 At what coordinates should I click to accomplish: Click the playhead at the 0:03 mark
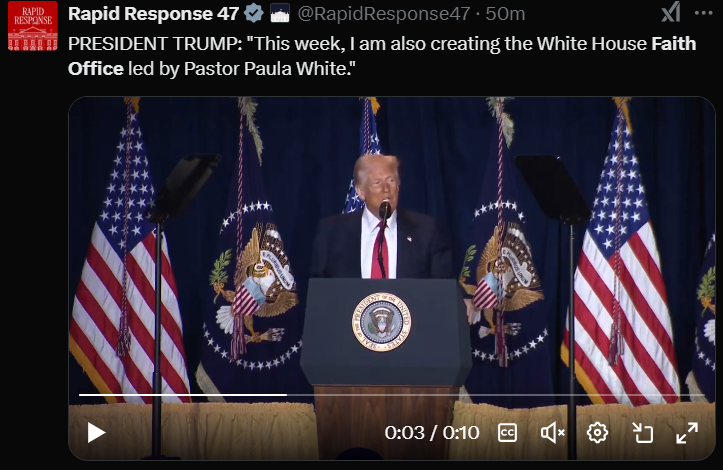286,395
